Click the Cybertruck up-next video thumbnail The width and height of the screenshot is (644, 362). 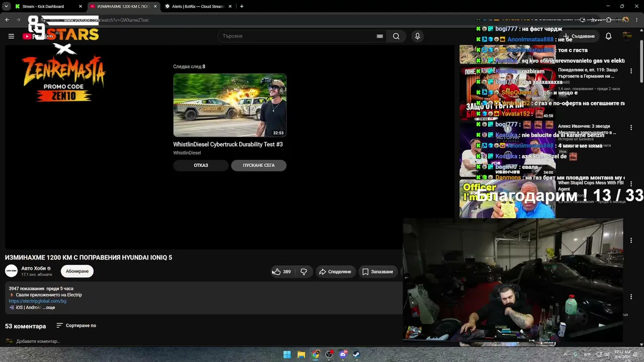point(230,105)
